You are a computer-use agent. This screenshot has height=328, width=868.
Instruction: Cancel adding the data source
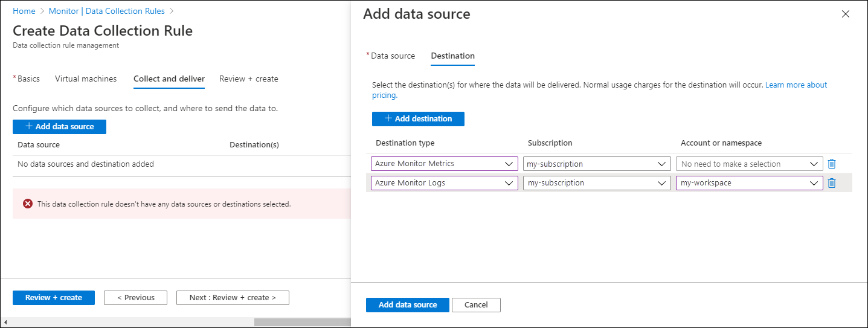[x=476, y=305]
